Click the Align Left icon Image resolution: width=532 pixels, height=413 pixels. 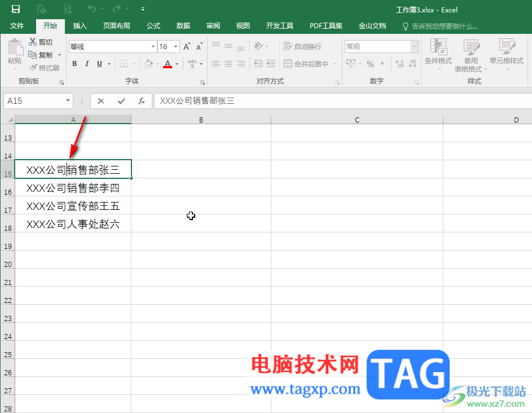(x=216, y=63)
